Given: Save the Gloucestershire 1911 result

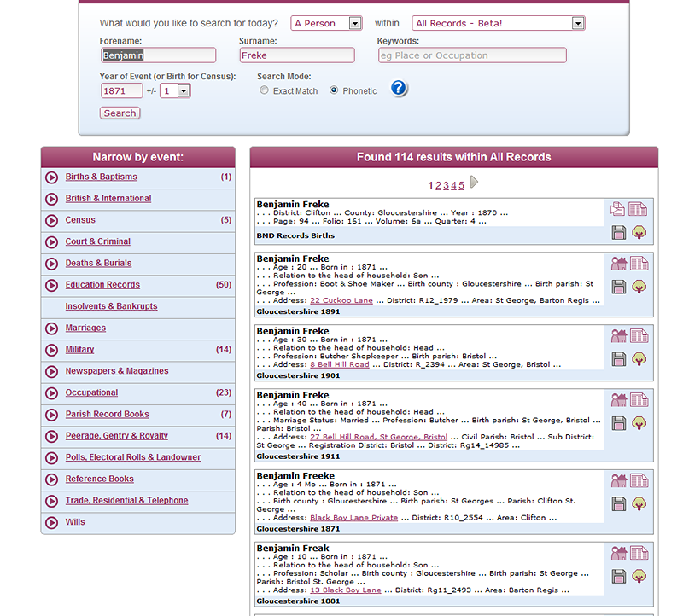Looking at the screenshot, I should tap(618, 423).
